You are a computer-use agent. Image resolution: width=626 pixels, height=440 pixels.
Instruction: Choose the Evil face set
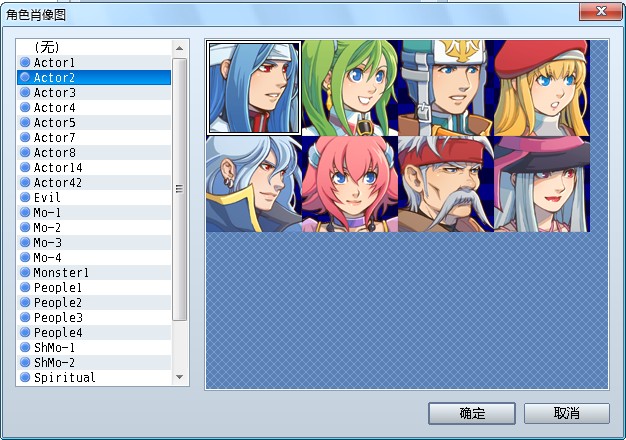[94, 197]
